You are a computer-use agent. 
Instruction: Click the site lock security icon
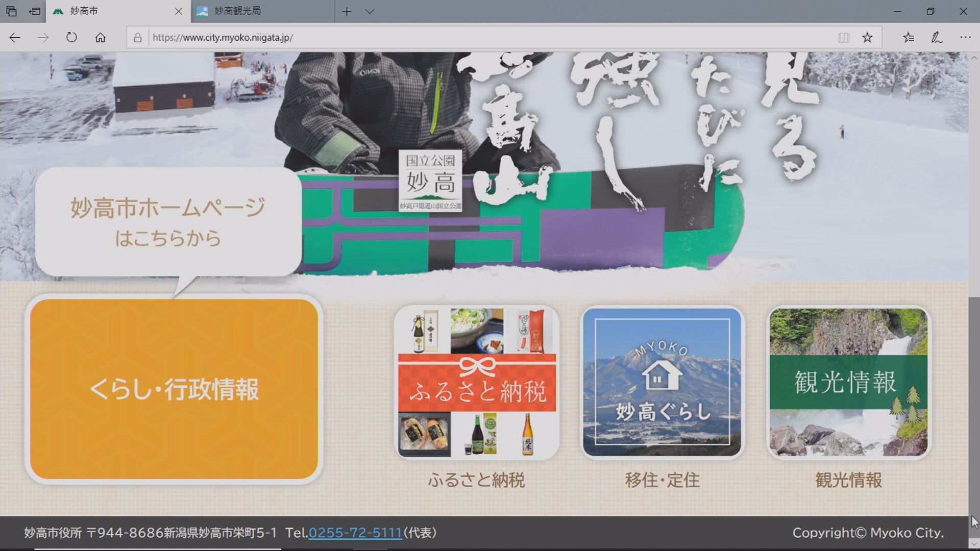pyautogui.click(x=137, y=38)
